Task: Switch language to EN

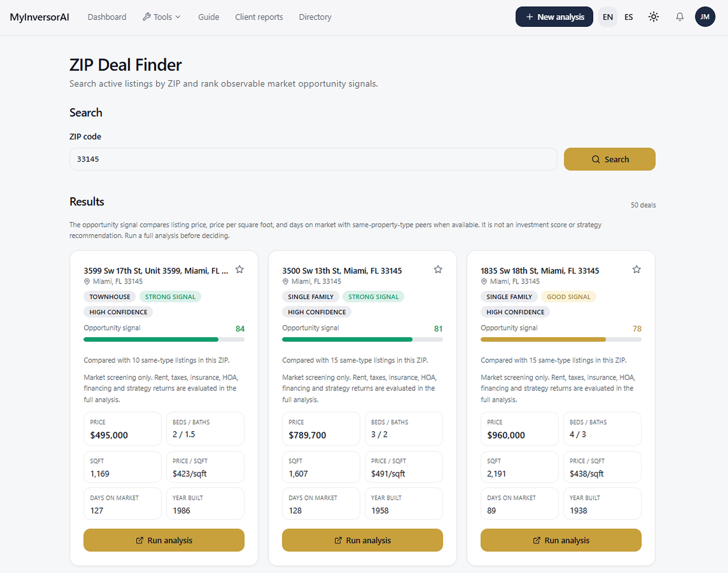Action: point(607,17)
